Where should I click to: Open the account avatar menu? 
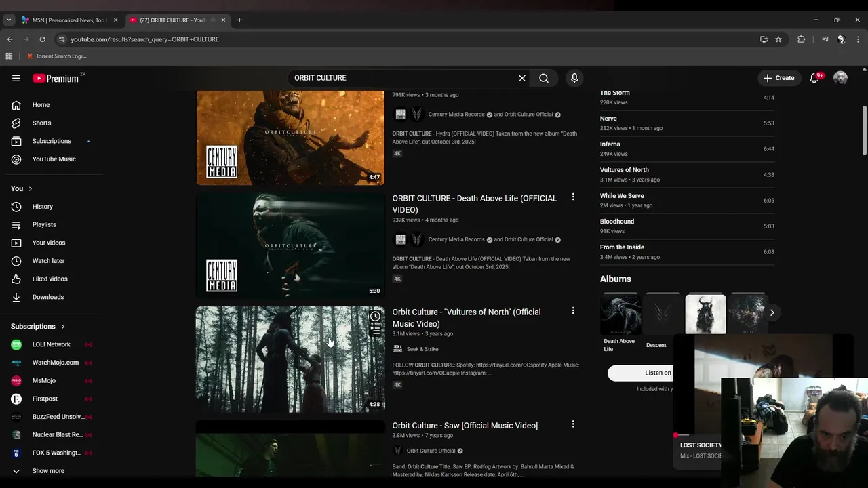(840, 78)
